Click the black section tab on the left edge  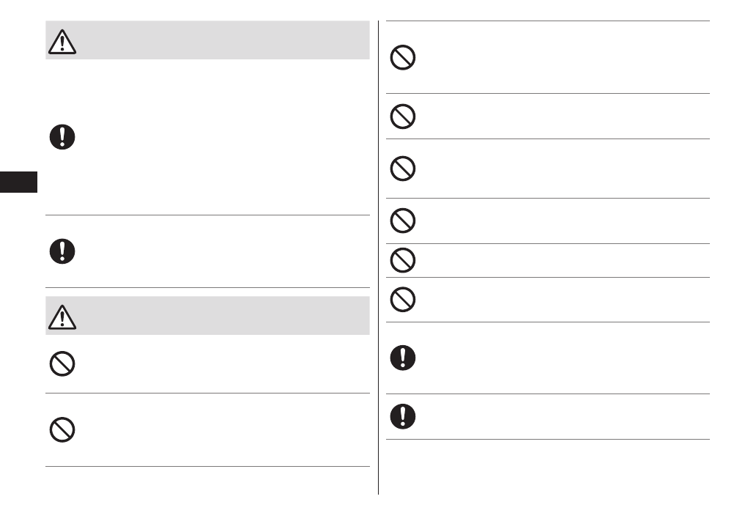(18, 181)
